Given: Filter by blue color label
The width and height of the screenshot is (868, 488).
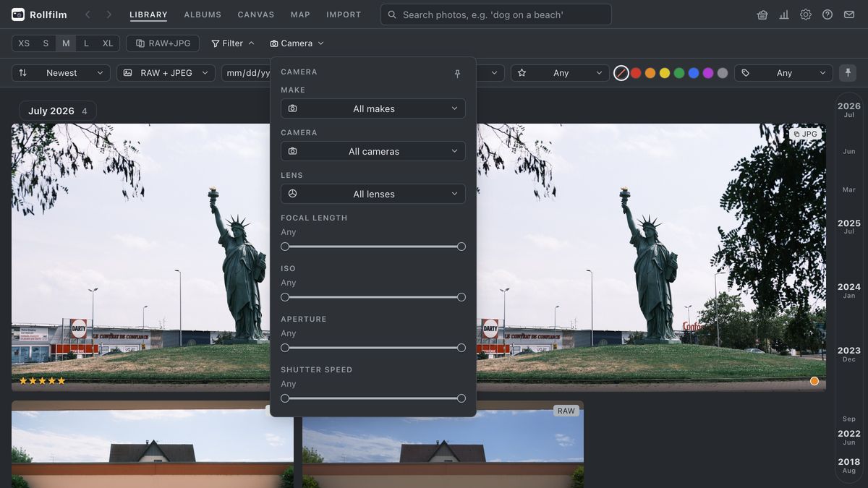Looking at the screenshot, I should [694, 73].
